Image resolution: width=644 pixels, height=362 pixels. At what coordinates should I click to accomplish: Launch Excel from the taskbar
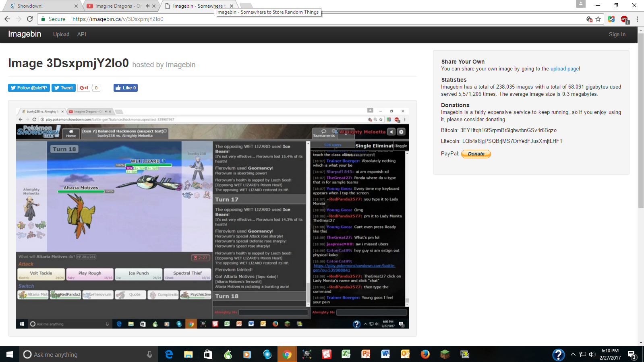pyautogui.click(x=346, y=354)
